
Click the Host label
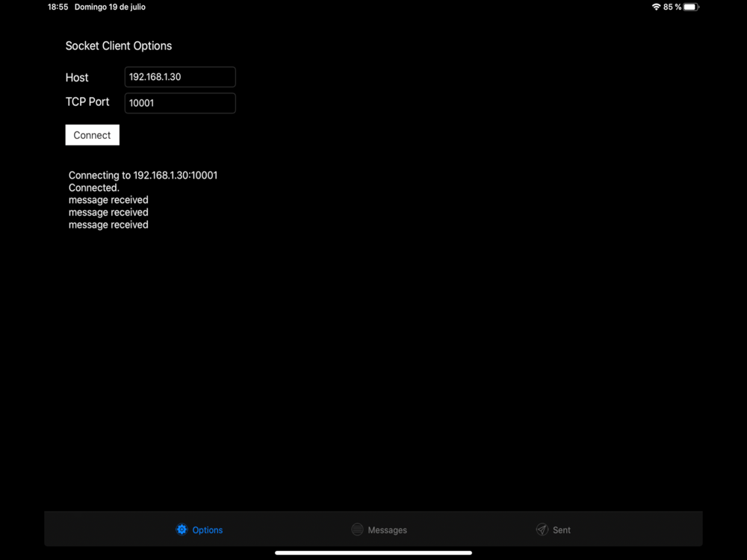[77, 77]
